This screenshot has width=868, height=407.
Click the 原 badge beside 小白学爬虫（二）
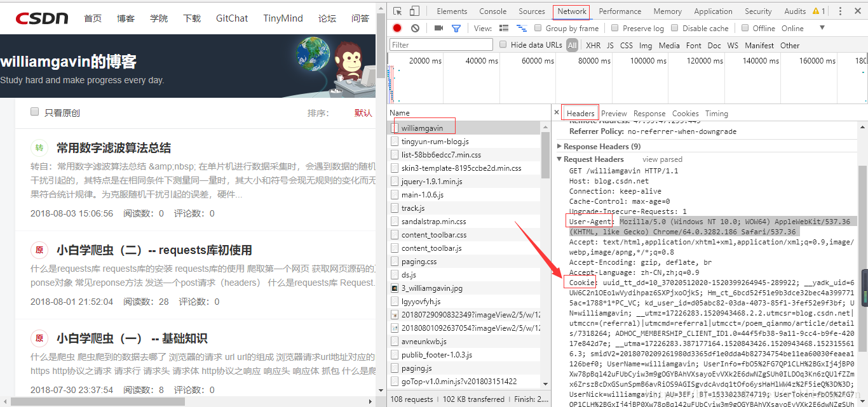tap(39, 250)
